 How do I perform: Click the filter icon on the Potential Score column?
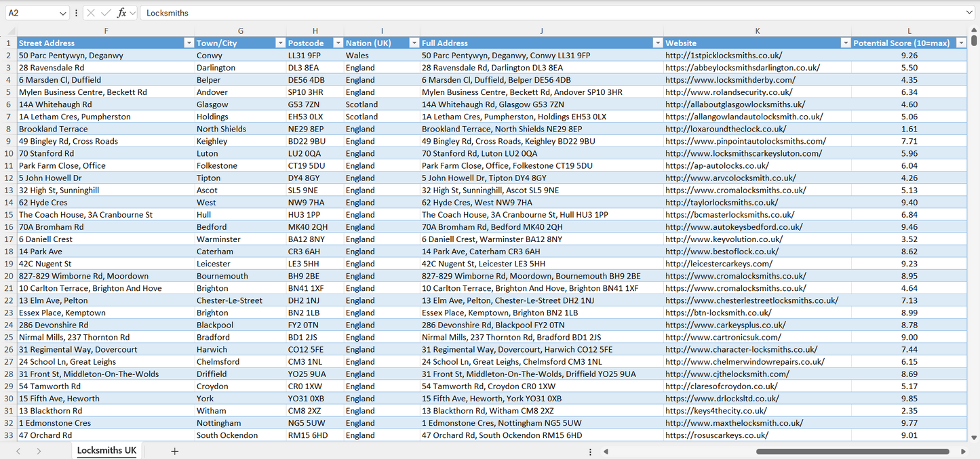(961, 42)
